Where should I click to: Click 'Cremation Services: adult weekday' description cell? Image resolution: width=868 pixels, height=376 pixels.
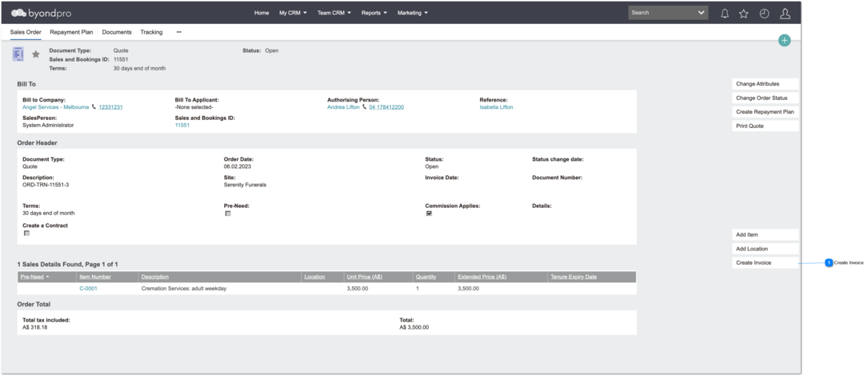coord(184,289)
